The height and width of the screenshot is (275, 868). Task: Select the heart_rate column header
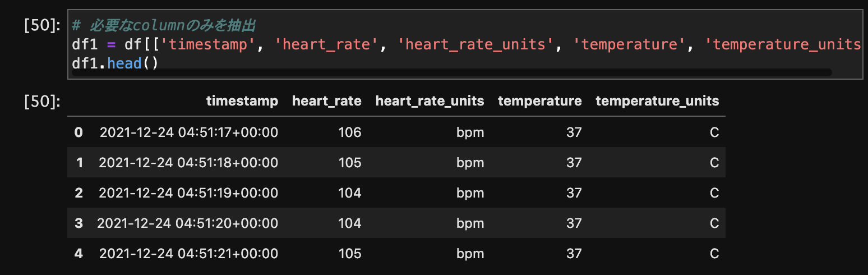pyautogui.click(x=326, y=101)
